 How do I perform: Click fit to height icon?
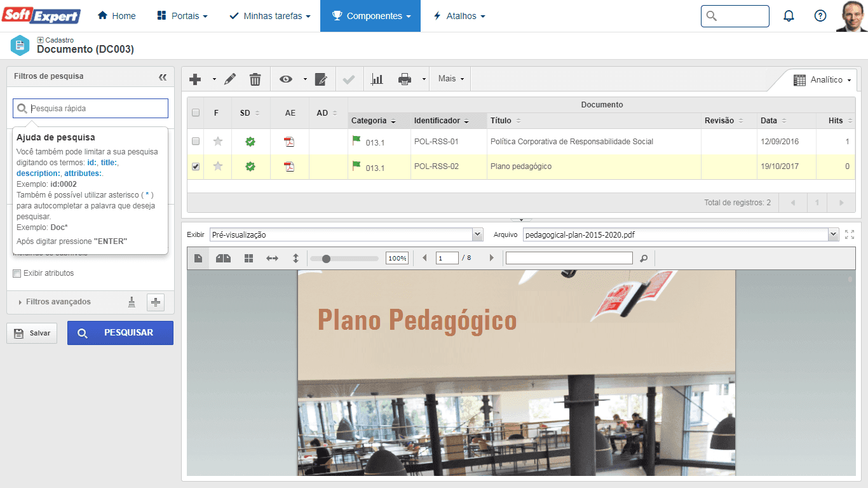pyautogui.click(x=295, y=258)
